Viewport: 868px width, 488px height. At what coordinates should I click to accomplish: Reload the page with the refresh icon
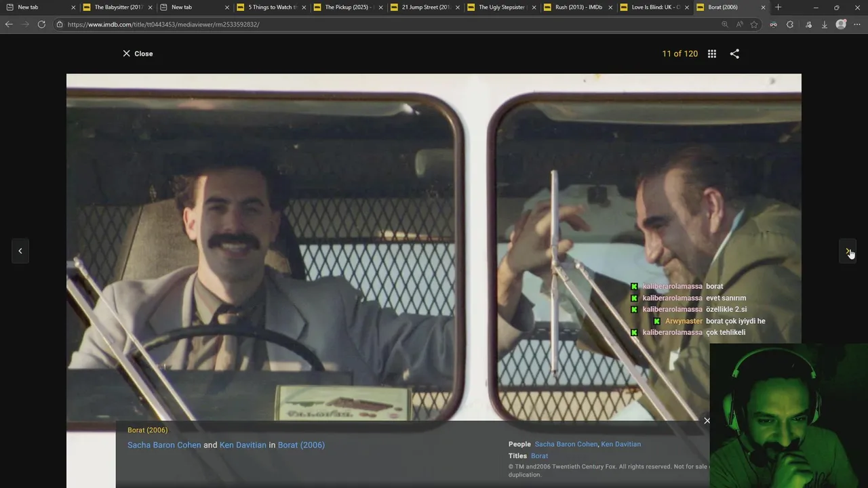point(42,24)
